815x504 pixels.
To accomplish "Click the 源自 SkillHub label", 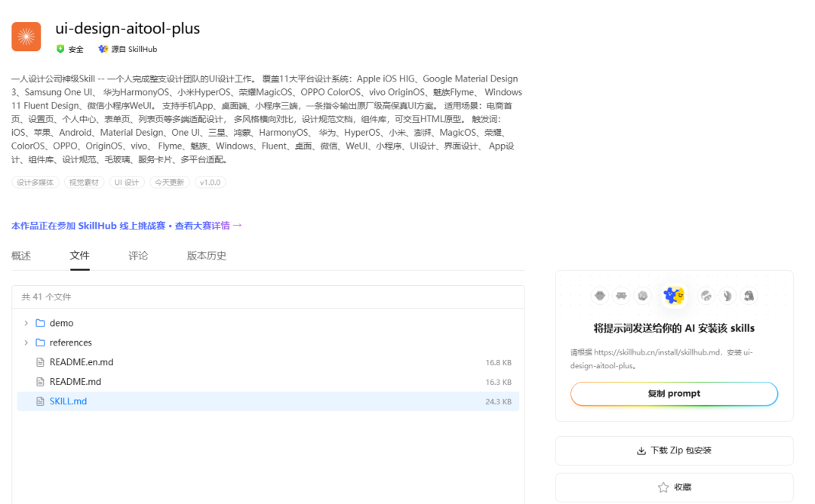I will point(134,49).
